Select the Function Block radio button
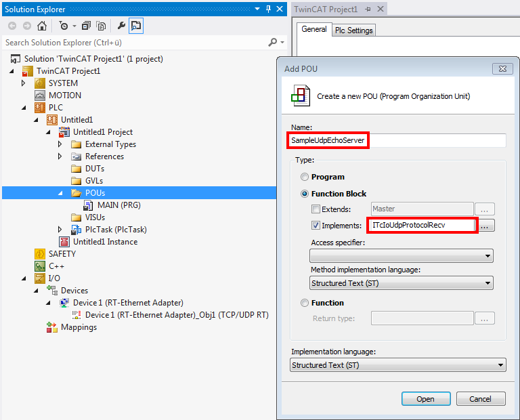Viewport: 520px width, 420px height. (x=305, y=194)
